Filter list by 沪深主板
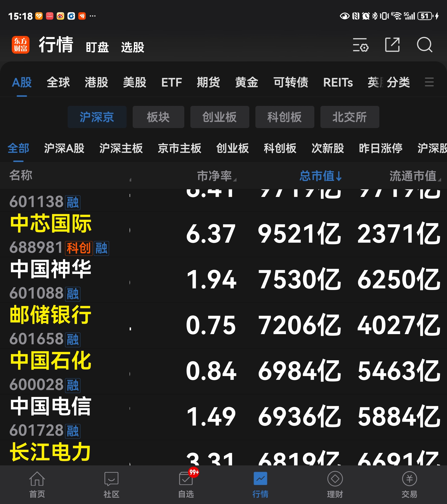 [x=121, y=148]
